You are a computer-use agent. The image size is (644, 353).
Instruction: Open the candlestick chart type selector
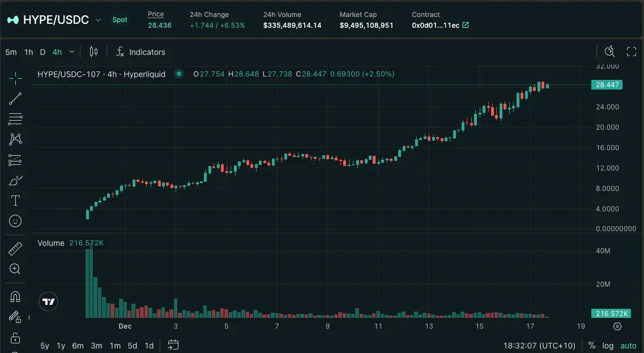click(x=93, y=52)
